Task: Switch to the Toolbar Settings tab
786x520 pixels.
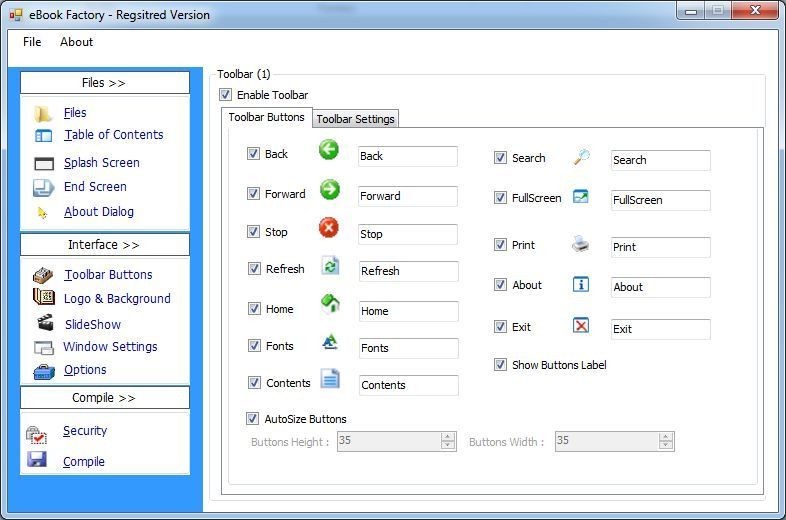Action: [355, 119]
